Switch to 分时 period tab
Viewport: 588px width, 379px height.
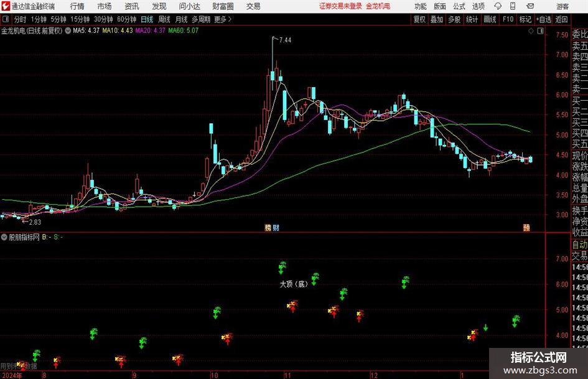pyautogui.click(x=20, y=19)
